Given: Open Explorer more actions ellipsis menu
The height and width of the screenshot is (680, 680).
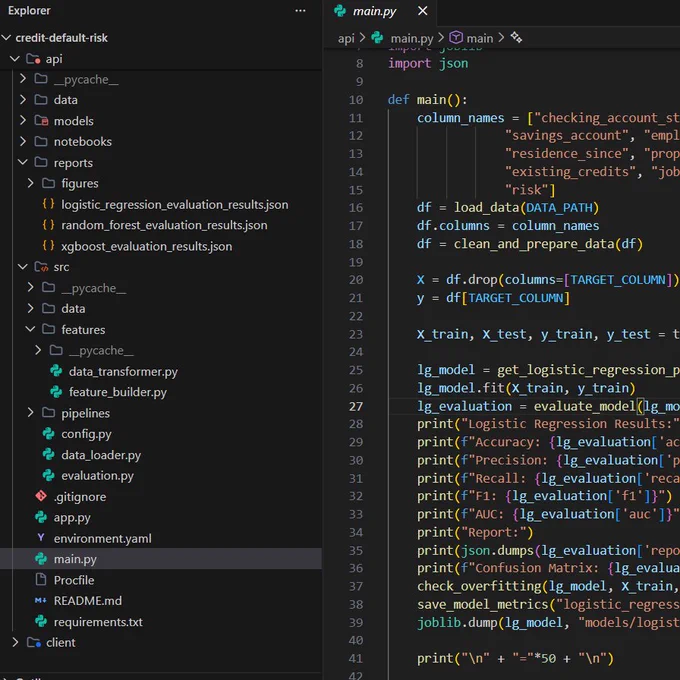Looking at the screenshot, I should click(300, 11).
